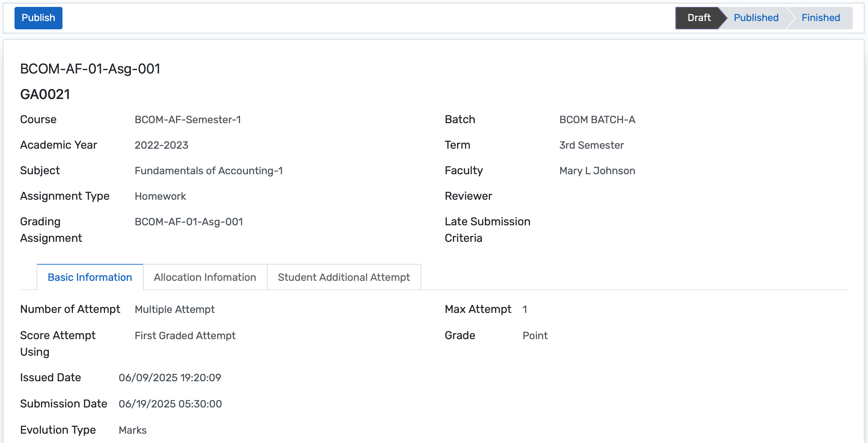
Task: Click the Submission Date value
Action: [170, 404]
